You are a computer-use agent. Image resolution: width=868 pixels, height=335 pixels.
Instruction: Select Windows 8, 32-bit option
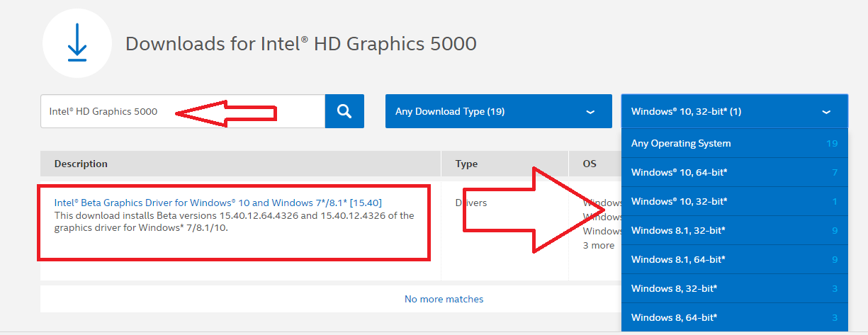(734, 288)
